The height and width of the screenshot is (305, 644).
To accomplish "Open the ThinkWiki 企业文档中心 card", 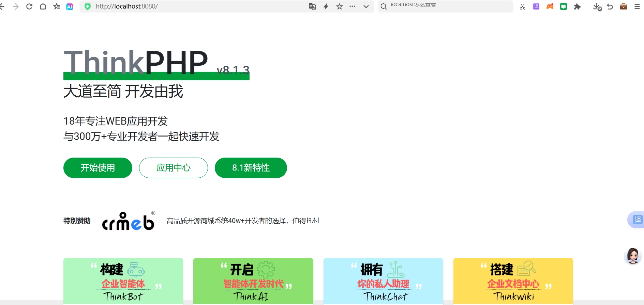I will point(513,281).
